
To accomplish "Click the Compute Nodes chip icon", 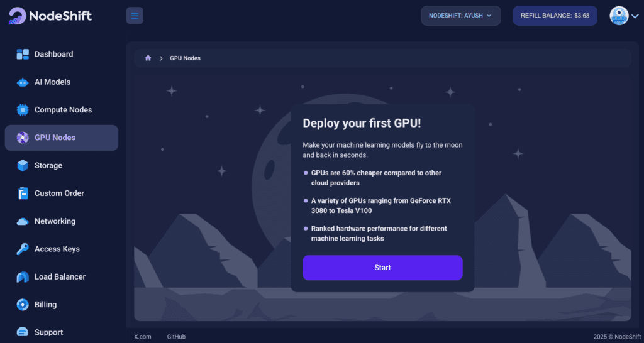I will (23, 110).
